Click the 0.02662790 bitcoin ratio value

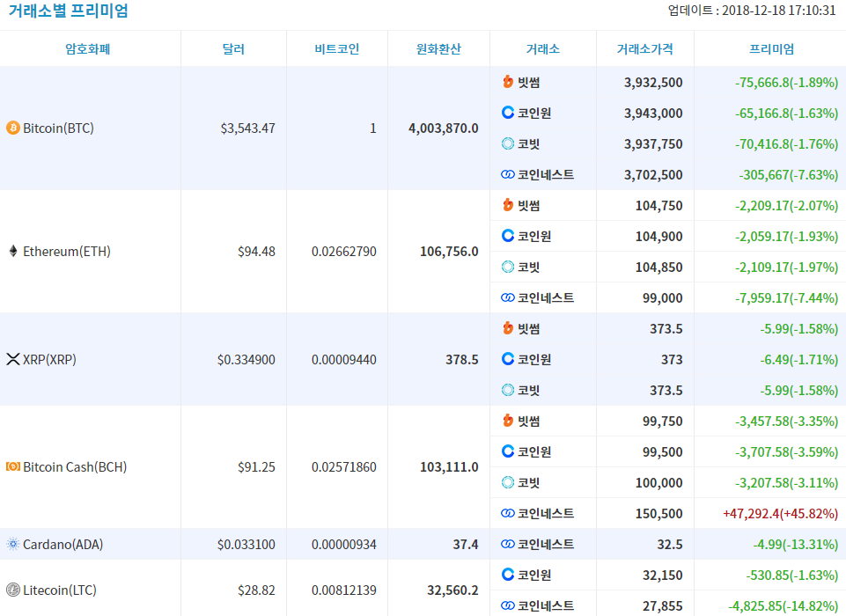tap(343, 252)
